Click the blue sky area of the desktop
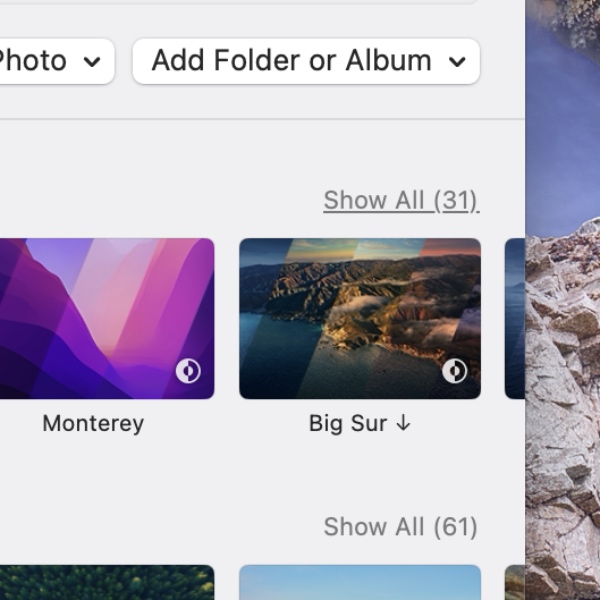600x600 pixels. click(560, 110)
